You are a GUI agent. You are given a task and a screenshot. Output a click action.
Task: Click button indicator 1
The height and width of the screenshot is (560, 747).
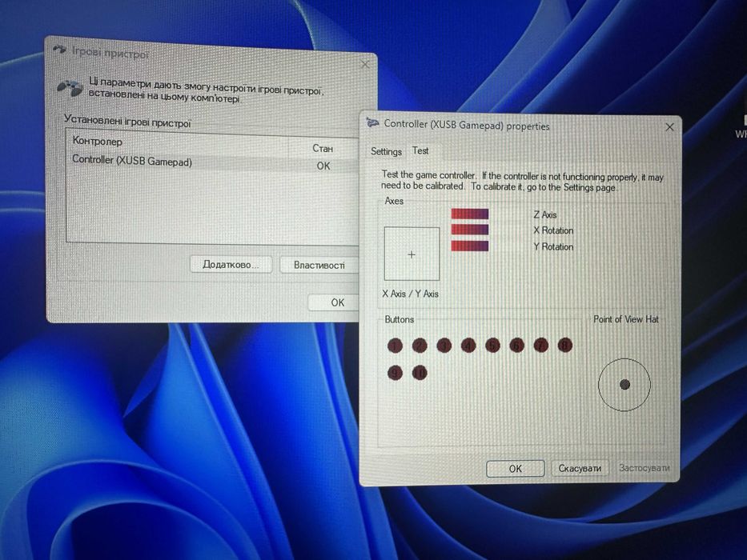[x=395, y=346]
